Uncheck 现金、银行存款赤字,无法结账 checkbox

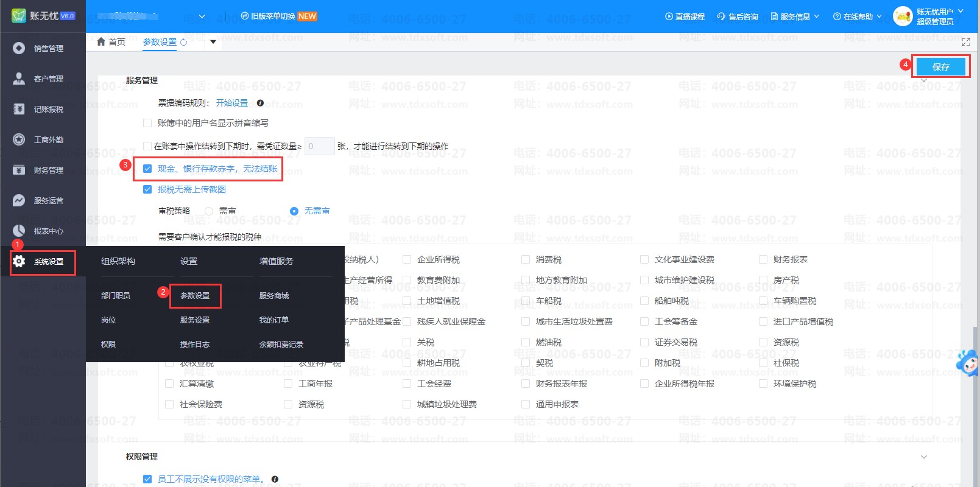(147, 169)
